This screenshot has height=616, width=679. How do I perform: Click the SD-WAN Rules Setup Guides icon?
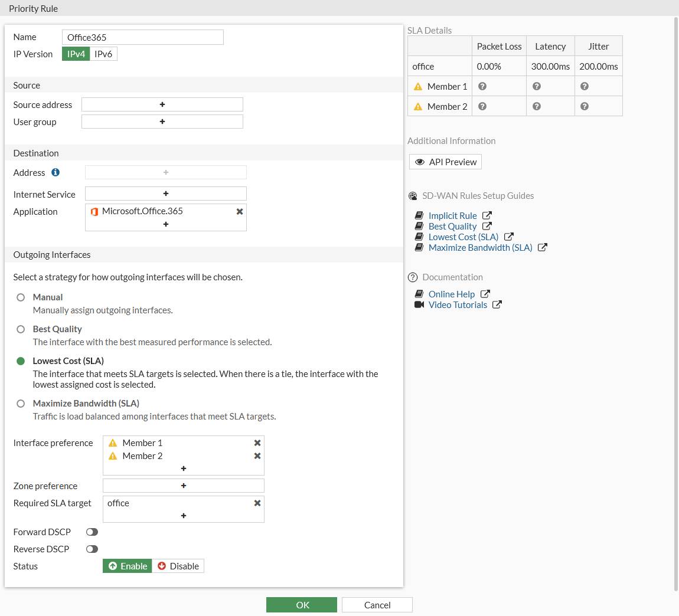tap(413, 196)
